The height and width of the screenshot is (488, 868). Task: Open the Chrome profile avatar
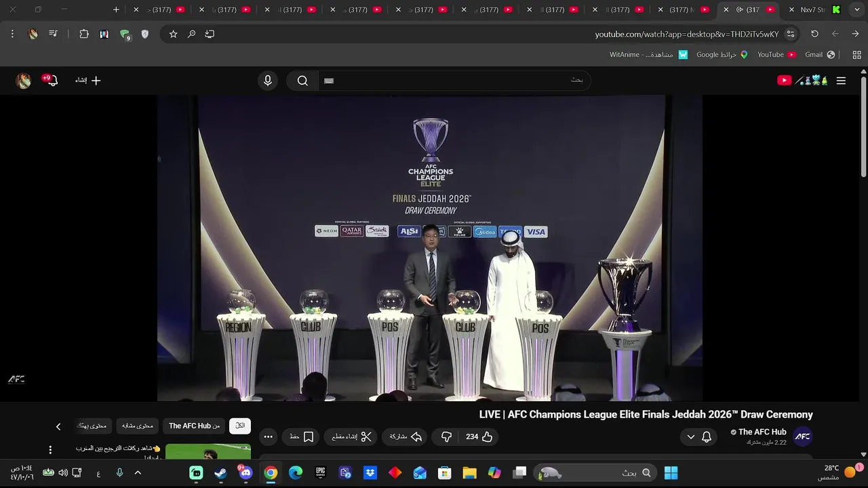point(33,34)
